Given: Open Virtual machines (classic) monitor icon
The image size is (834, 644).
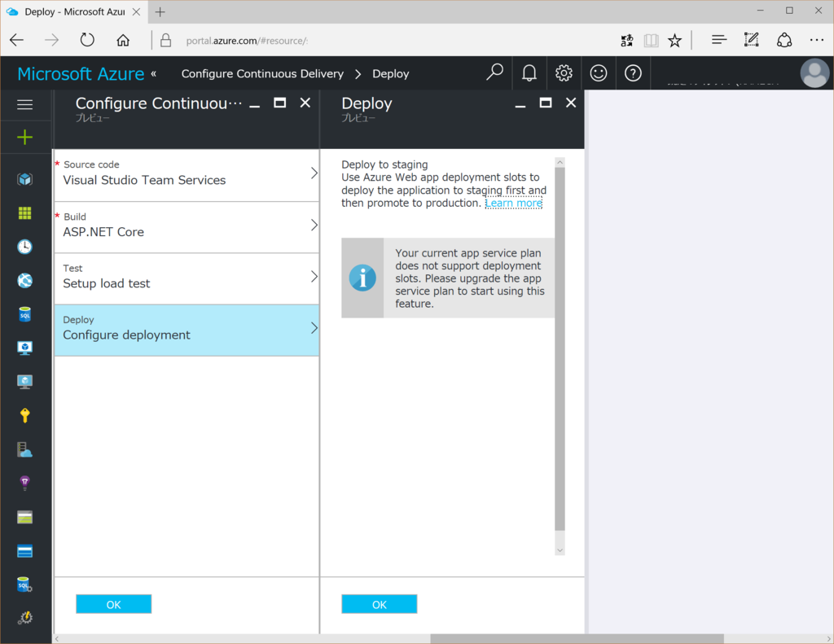Looking at the screenshot, I should (x=25, y=348).
